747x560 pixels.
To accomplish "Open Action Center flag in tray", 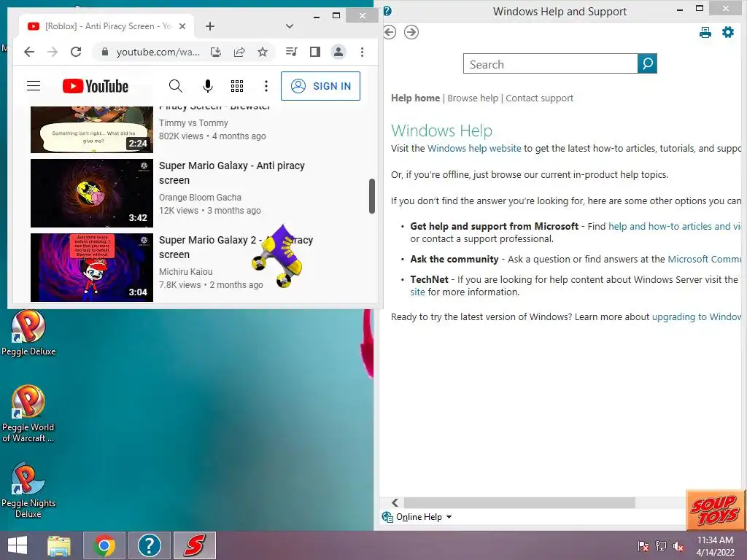I will coord(643,546).
